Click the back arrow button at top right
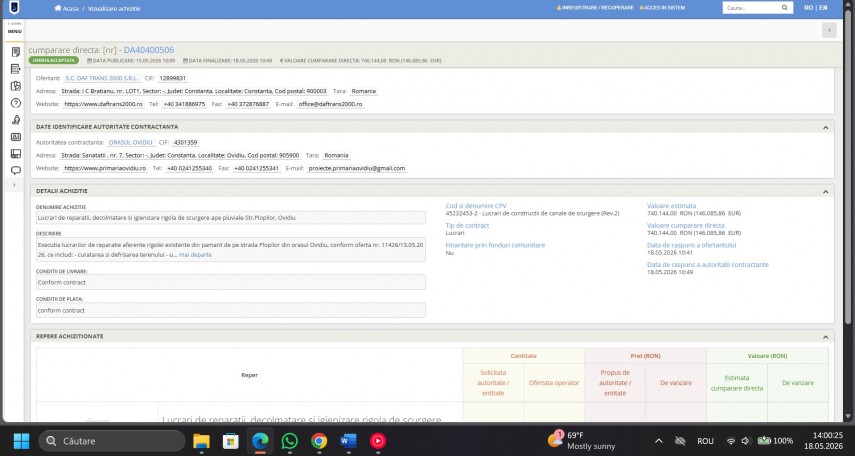This screenshot has height=456, width=855. point(829,30)
